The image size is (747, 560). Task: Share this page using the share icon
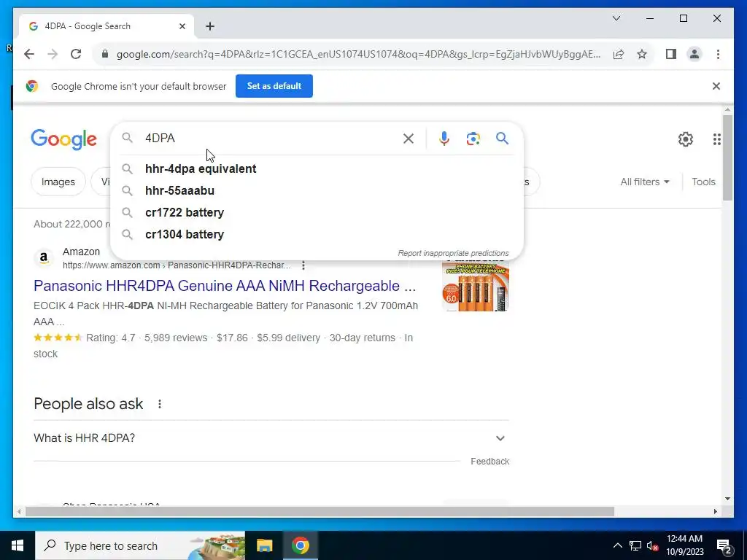click(x=619, y=54)
